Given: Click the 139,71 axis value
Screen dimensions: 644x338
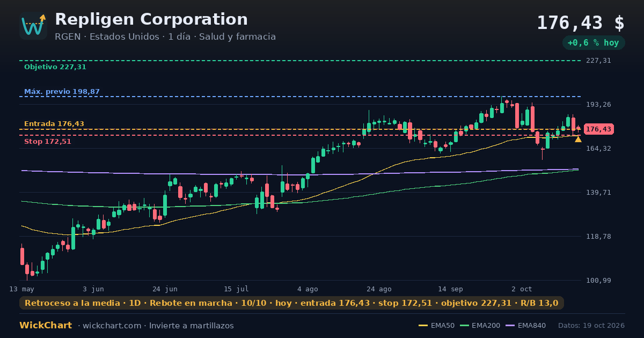Looking at the screenshot, I should click(x=598, y=192).
